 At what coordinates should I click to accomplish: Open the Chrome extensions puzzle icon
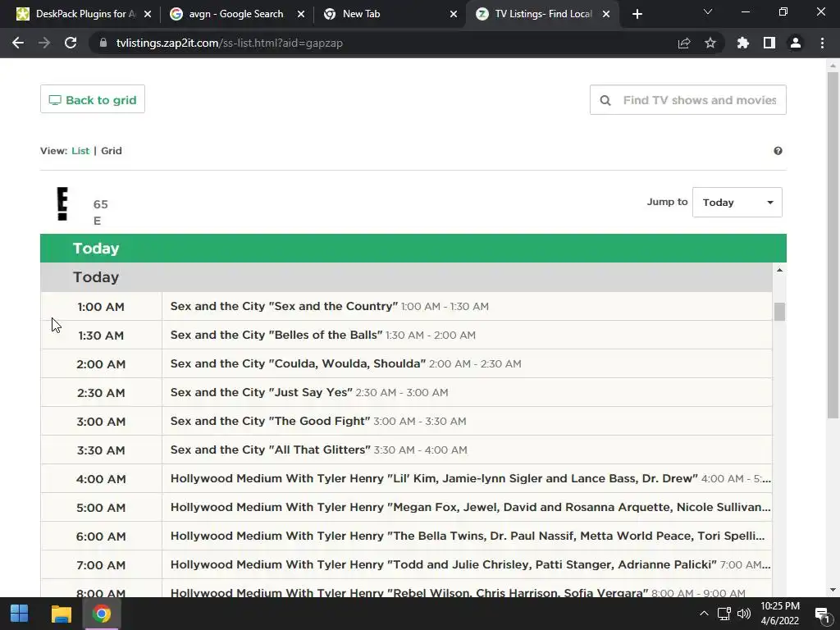tap(743, 43)
